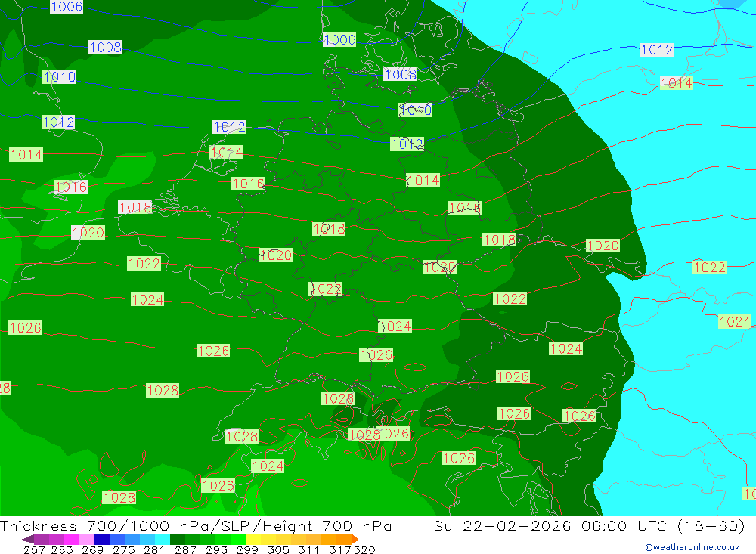The image size is (756, 554).
Task: Select the bright magenta legend swatch
Action: (x=72, y=539)
